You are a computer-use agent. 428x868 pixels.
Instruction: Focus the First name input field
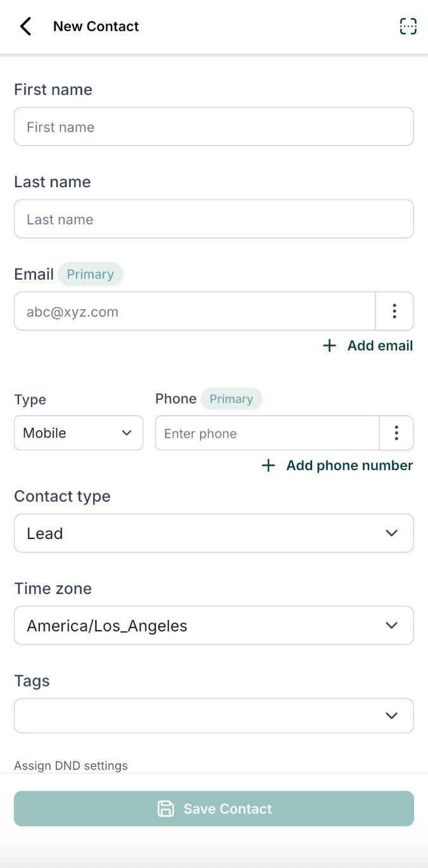tap(214, 127)
